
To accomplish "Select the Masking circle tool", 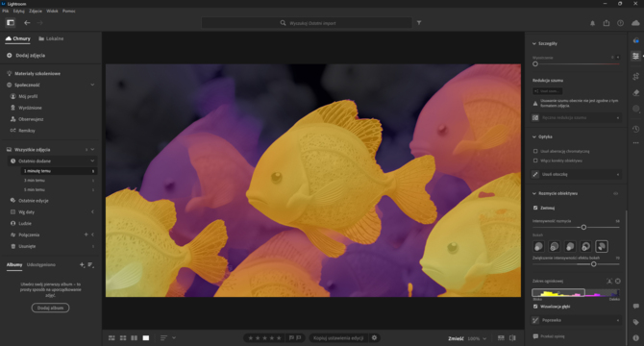I will [x=635, y=109].
